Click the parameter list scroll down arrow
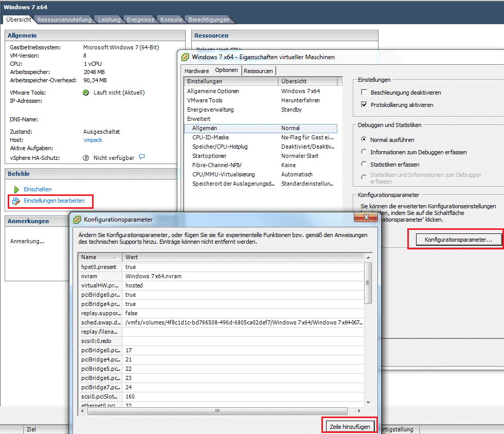This screenshot has width=504, height=434. [x=368, y=403]
